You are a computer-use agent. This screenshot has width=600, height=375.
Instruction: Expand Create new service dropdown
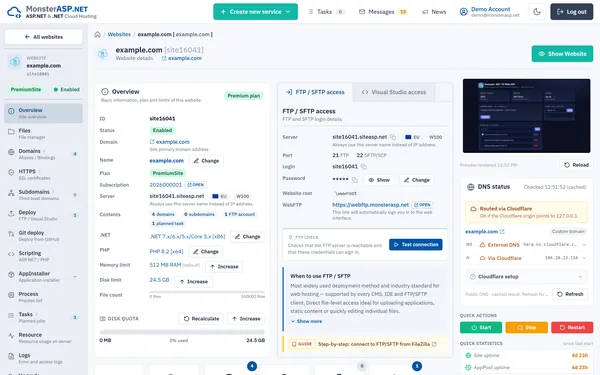pos(255,12)
